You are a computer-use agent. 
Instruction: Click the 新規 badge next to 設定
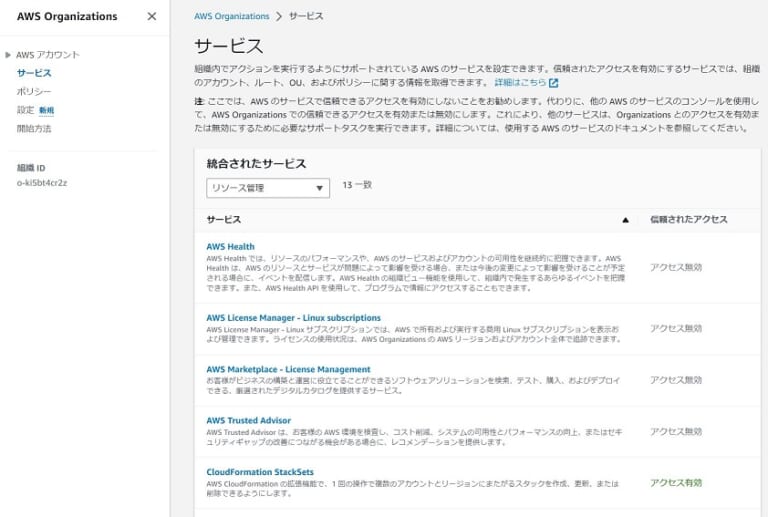(47, 111)
